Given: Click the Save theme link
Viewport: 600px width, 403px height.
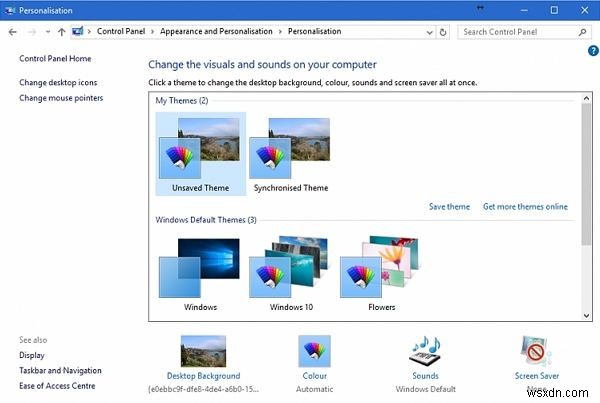Looking at the screenshot, I should coord(449,207).
